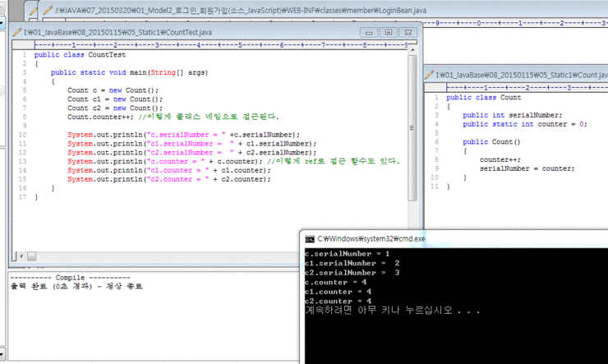This screenshot has width=608, height=364.
Task: Click the horizontal scrollbar thumb in CountTest window
Action: point(30,256)
